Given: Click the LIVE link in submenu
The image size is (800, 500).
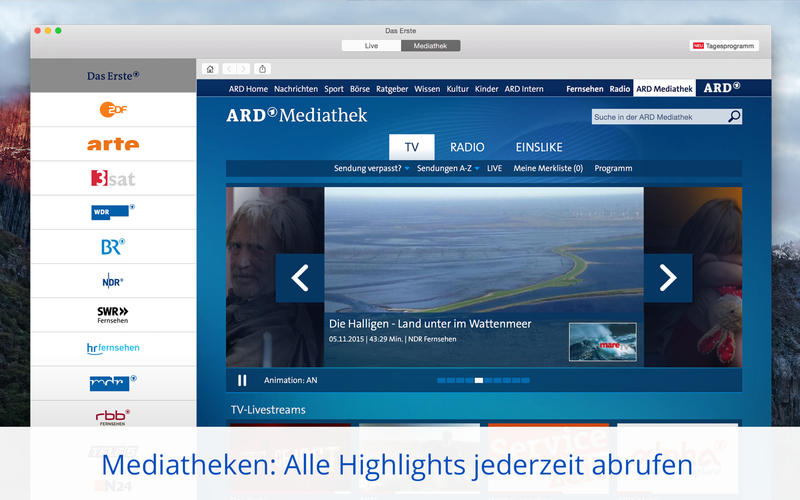Looking at the screenshot, I should pyautogui.click(x=494, y=168).
